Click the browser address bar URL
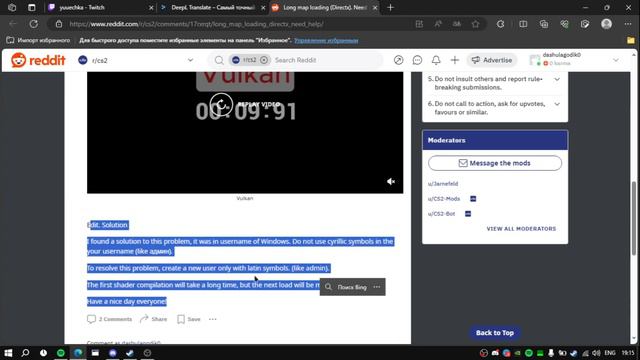Screen dimensions: 640x360 click(x=196, y=24)
